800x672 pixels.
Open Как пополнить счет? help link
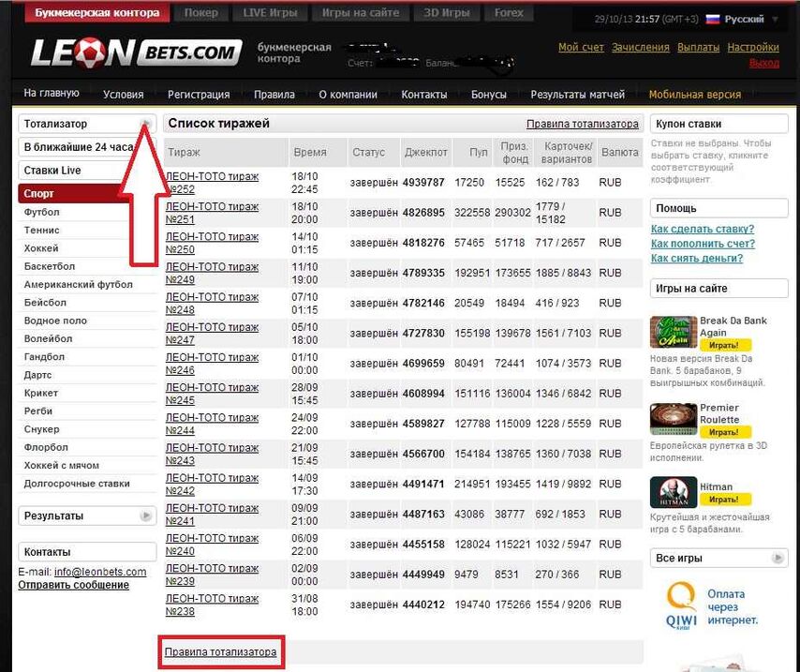703,244
